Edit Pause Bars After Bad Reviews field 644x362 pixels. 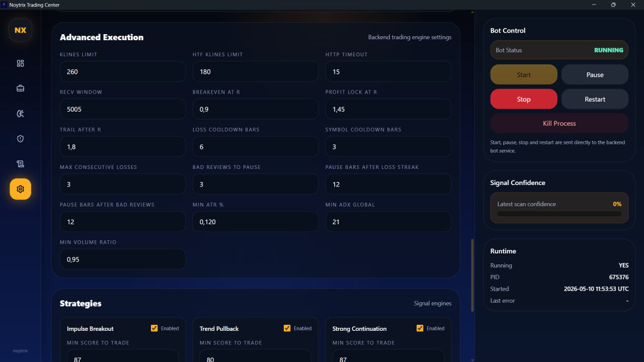pyautogui.click(x=123, y=222)
